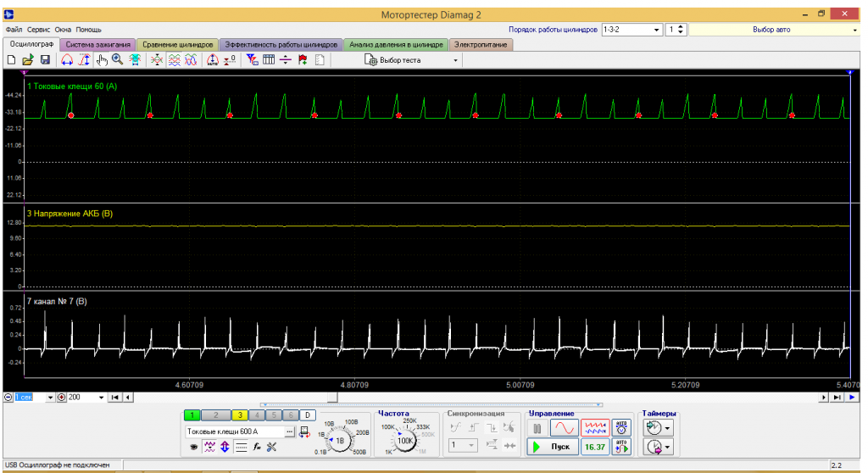This screenshot has height=473, width=868.
Task: Toggle channel visibility eye icon
Action: point(194,447)
